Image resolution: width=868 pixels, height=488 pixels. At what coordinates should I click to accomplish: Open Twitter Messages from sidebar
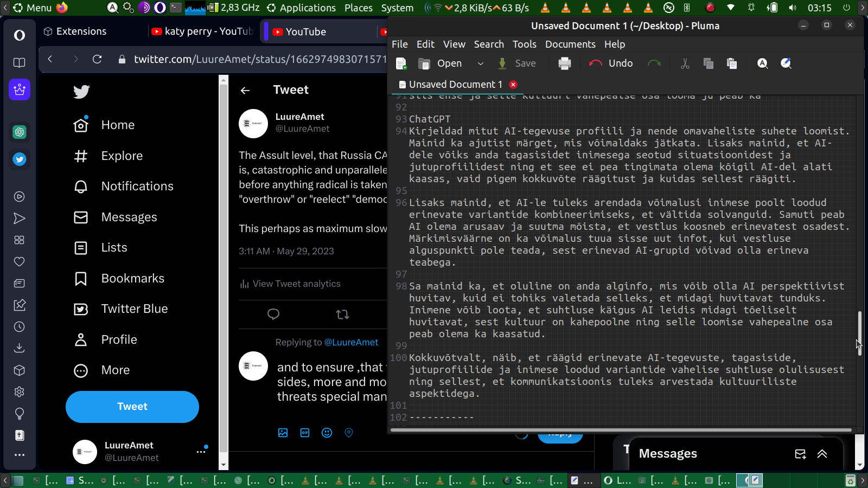pyautogui.click(x=116, y=217)
